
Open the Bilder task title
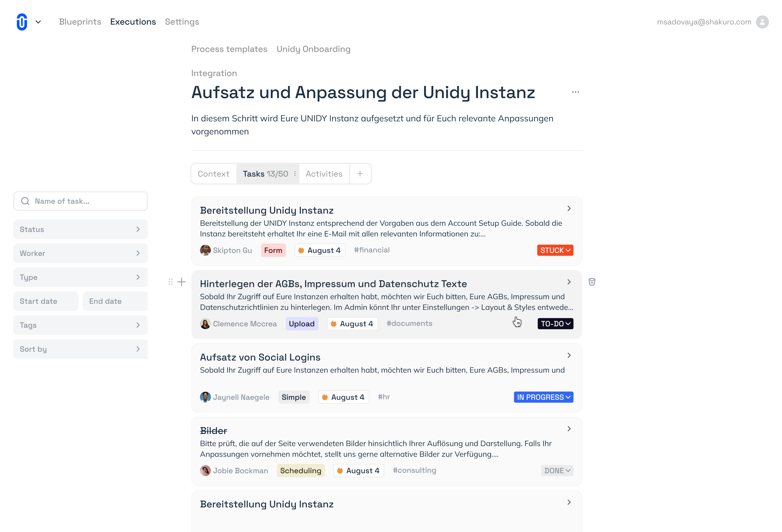pos(214,431)
